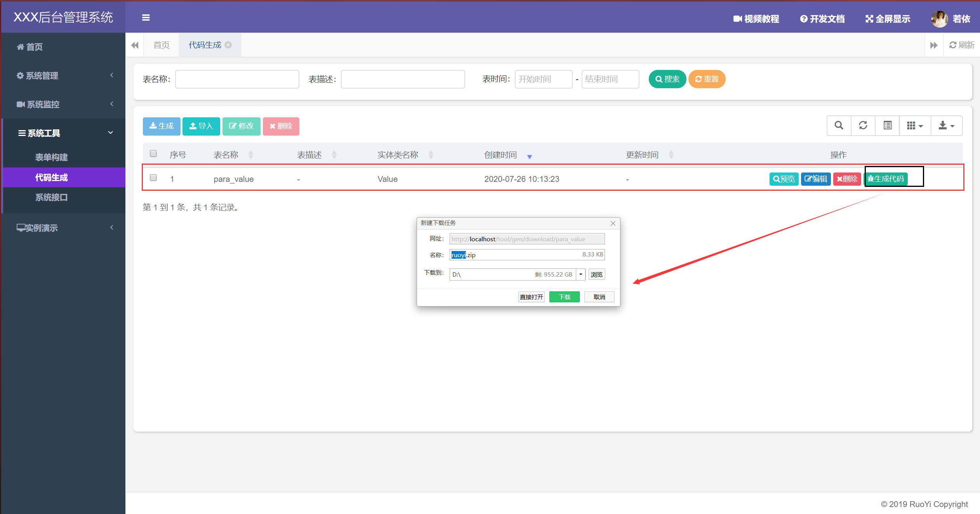Collapse the sidebar with the hamburger icon
This screenshot has width=980, height=514.
pos(146,17)
